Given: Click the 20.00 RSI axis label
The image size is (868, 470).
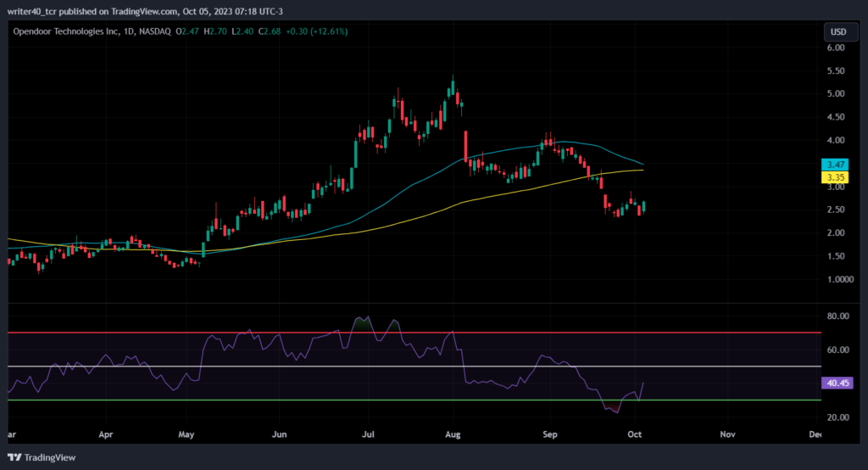Looking at the screenshot, I should coord(838,417).
